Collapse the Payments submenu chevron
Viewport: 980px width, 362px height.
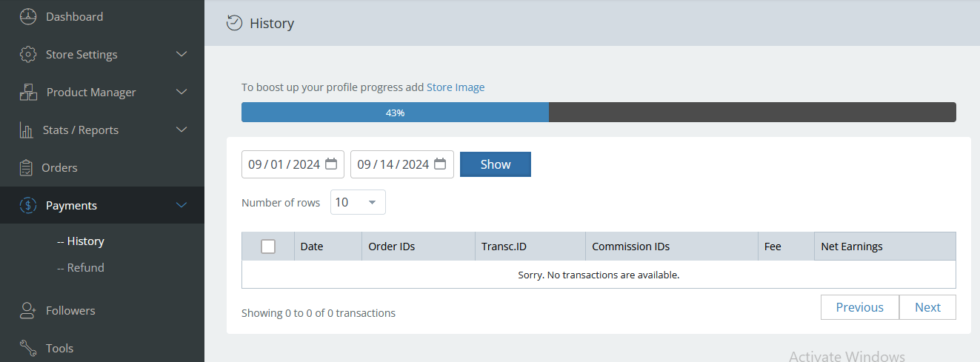[181, 206]
